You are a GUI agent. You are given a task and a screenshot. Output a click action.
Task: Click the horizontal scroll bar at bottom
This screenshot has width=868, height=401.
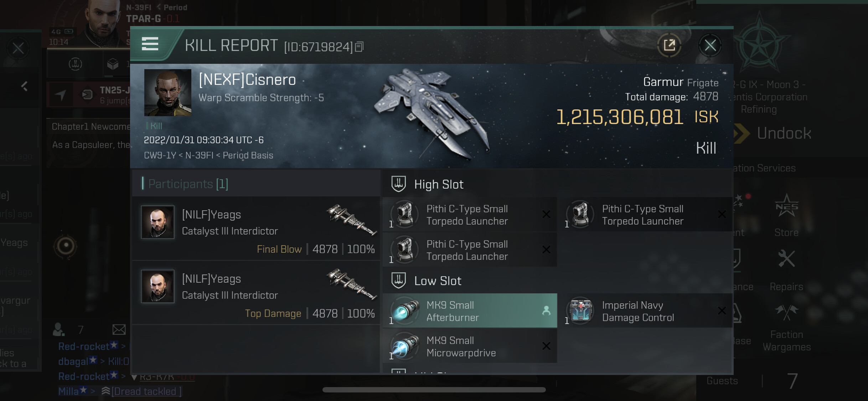coord(434,390)
